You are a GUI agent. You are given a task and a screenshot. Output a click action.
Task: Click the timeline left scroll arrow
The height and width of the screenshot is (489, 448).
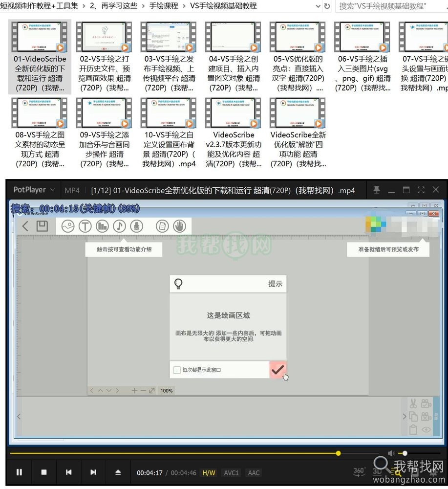click(19, 416)
